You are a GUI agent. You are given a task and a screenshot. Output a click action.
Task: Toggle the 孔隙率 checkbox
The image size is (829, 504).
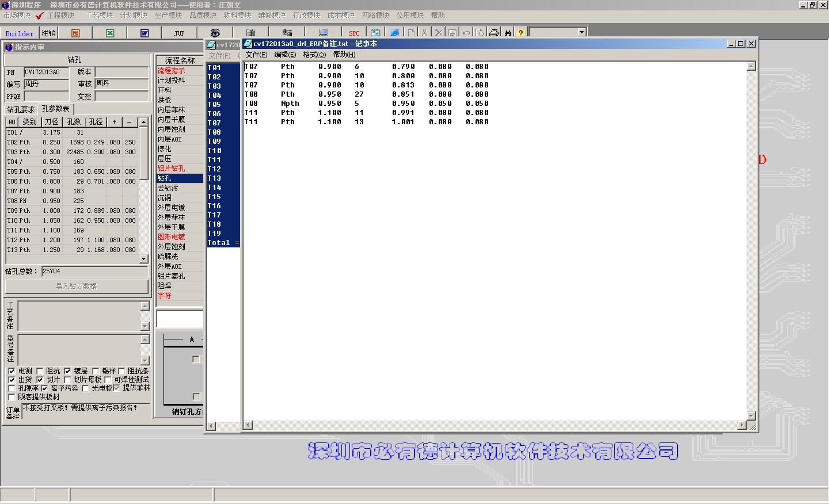coord(12,388)
